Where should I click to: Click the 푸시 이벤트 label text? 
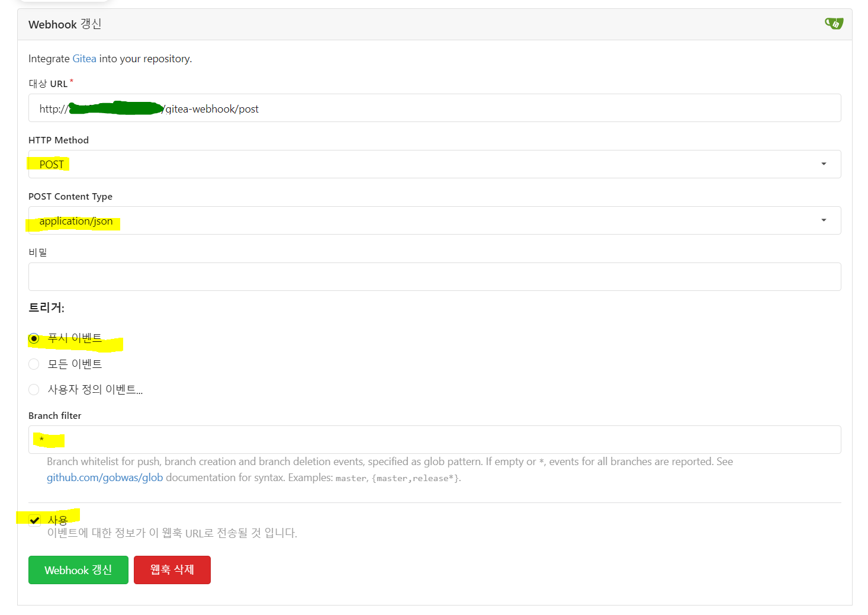point(75,338)
